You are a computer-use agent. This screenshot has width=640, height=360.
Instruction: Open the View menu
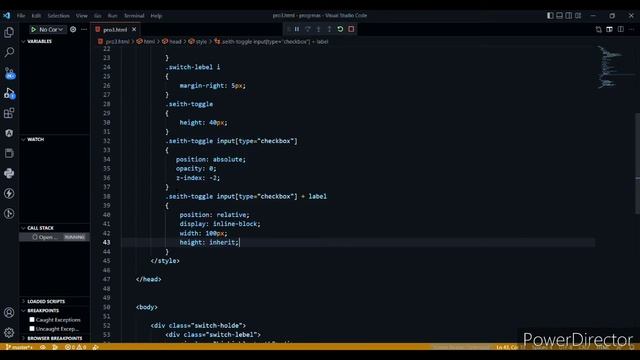[x=82, y=16]
